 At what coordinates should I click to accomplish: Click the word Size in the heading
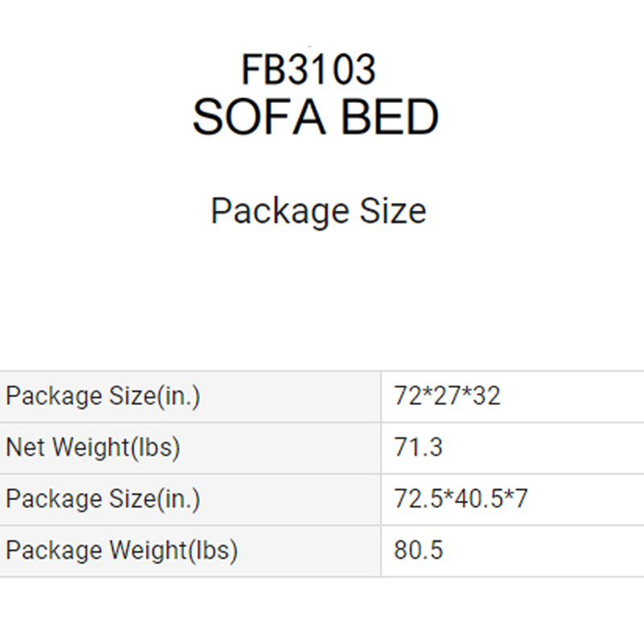pyautogui.click(x=393, y=211)
